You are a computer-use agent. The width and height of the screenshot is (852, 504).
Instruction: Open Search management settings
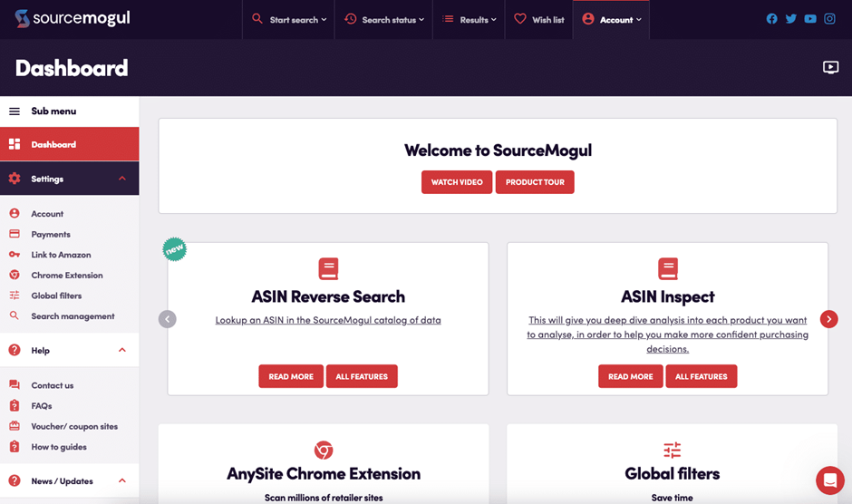coord(73,315)
